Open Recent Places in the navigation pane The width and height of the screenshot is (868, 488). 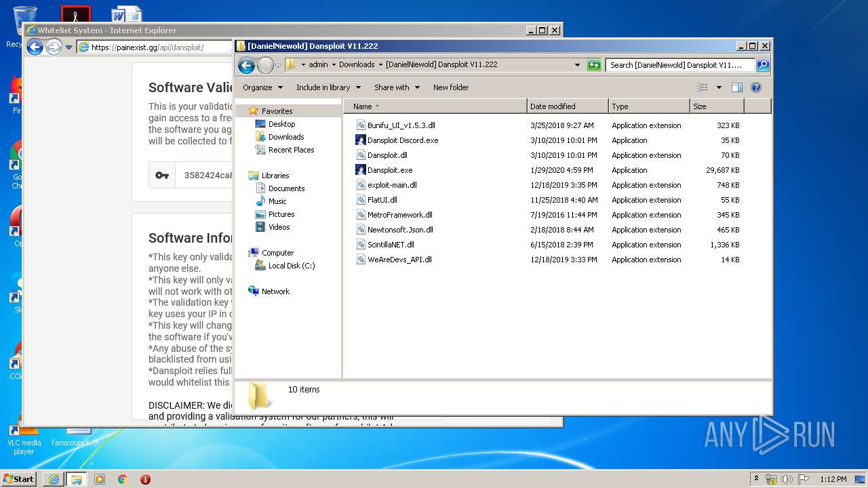coord(291,150)
